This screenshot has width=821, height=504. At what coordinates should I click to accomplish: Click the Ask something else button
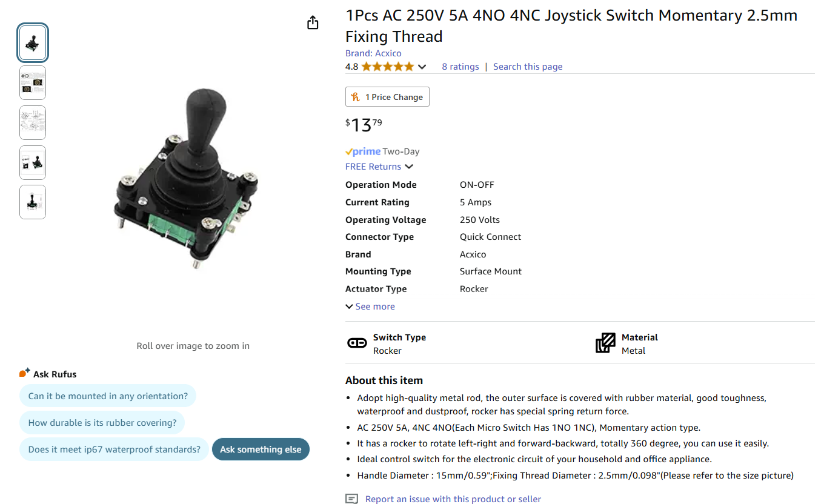coord(261,449)
